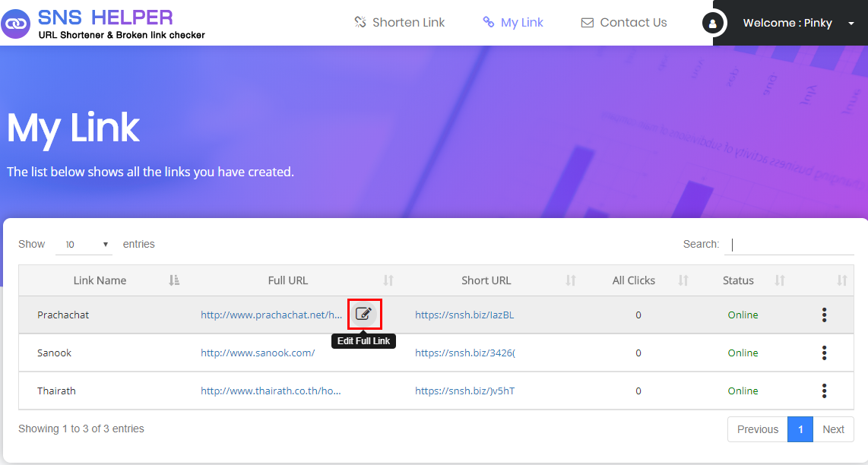This screenshot has height=465, width=868.
Task: Open short URL snsh.biz/IazBL
Action: pyautogui.click(x=464, y=315)
